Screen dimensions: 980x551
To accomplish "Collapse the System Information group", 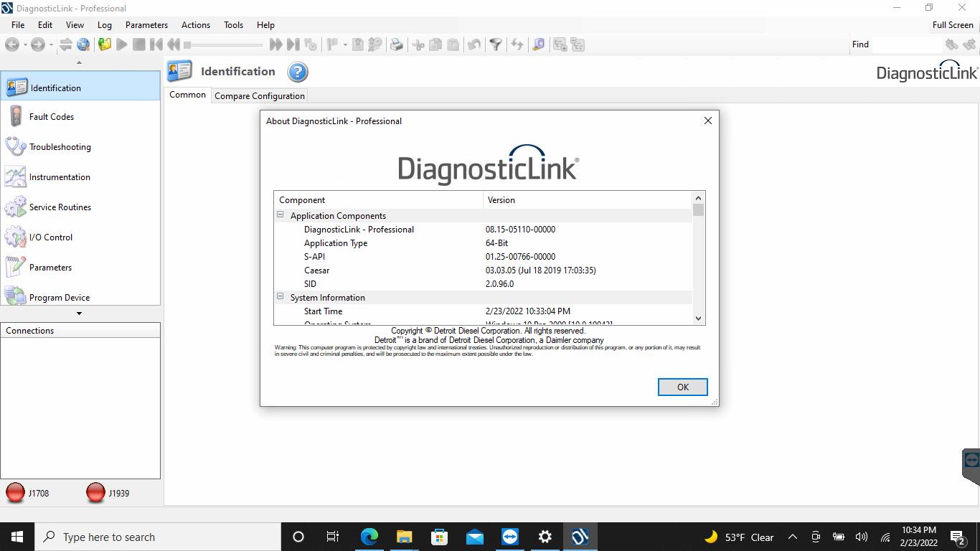I will pos(280,297).
